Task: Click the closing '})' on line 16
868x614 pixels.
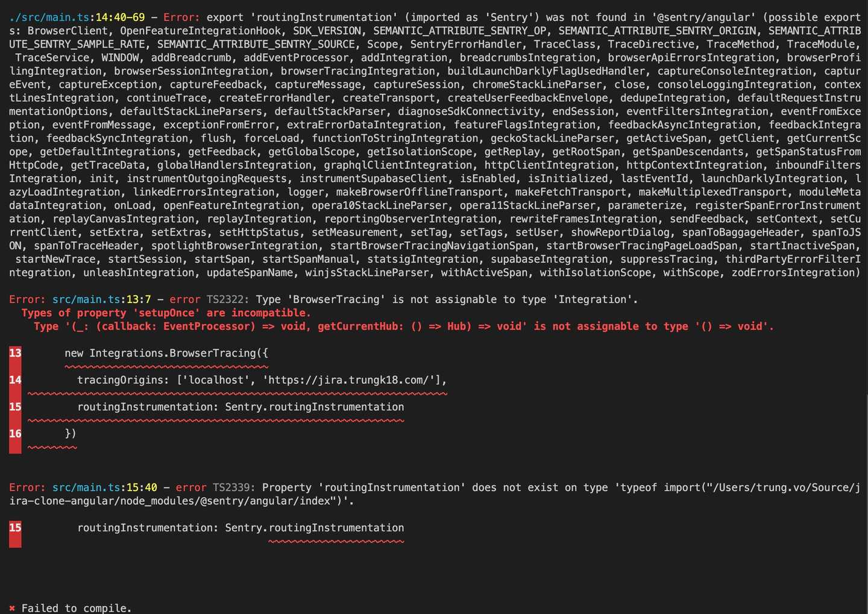Action: pos(71,434)
